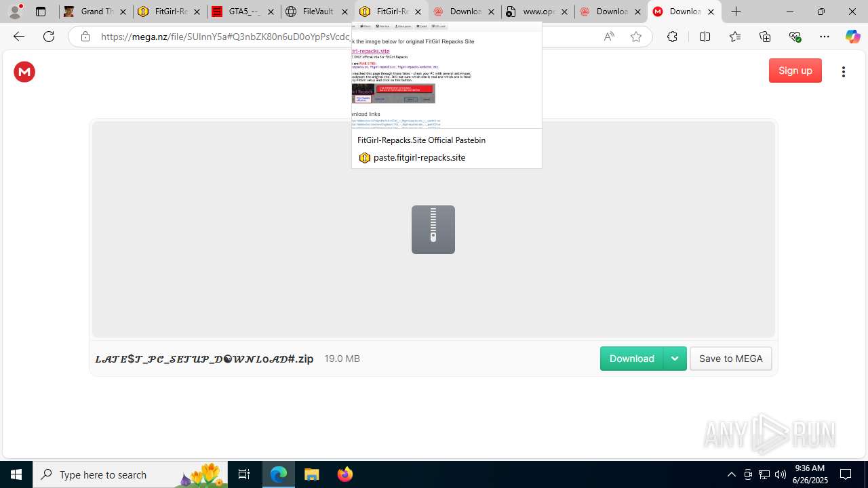View site information lock icon
Viewport: 868px width, 488px height.
click(x=85, y=37)
